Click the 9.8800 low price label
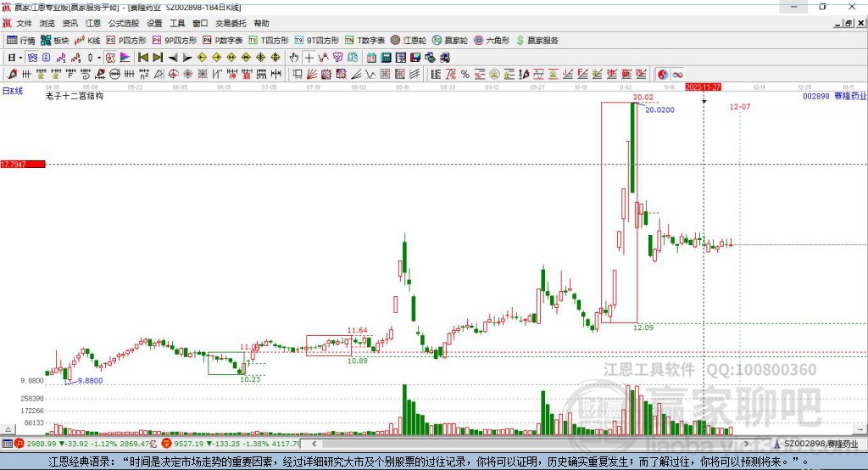This screenshot has width=868, height=470. point(90,381)
